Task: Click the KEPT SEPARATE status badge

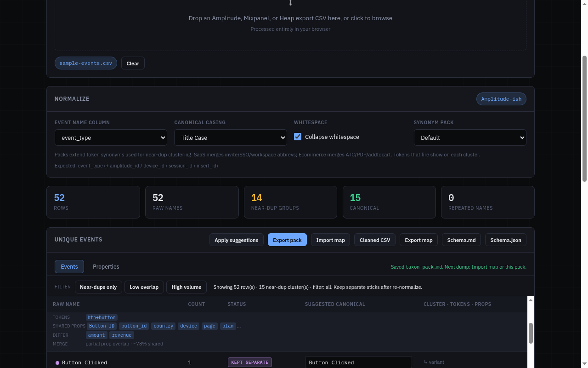Action: pyautogui.click(x=250, y=362)
